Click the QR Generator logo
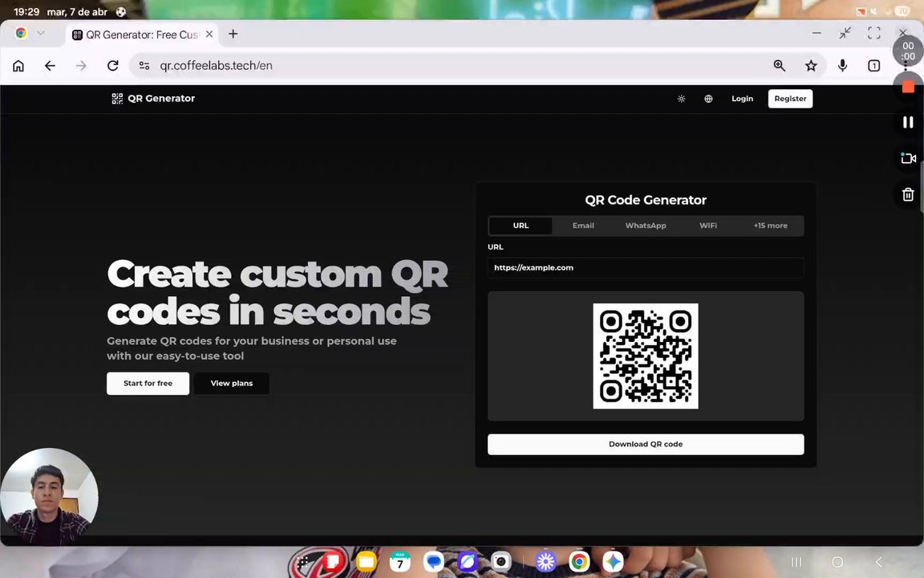 coord(153,99)
